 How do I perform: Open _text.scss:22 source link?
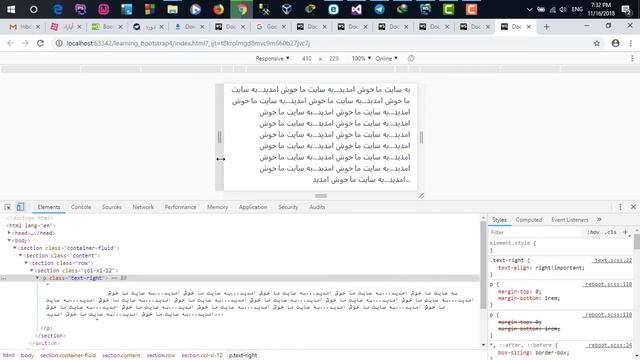click(612, 260)
